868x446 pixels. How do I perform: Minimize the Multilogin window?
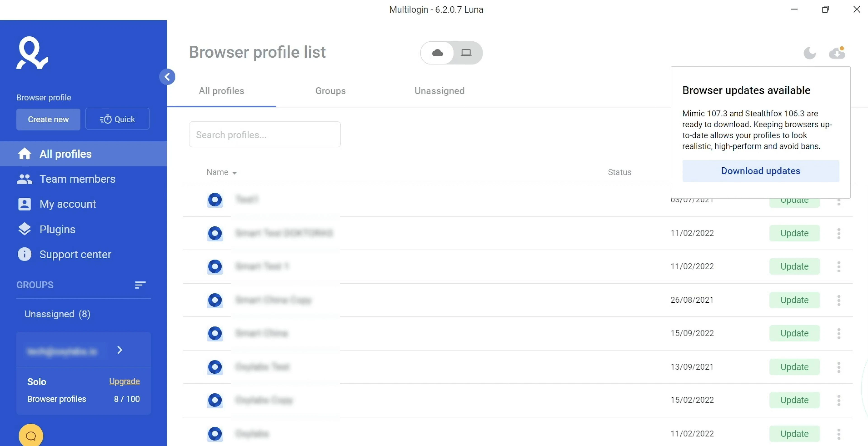[794, 9]
